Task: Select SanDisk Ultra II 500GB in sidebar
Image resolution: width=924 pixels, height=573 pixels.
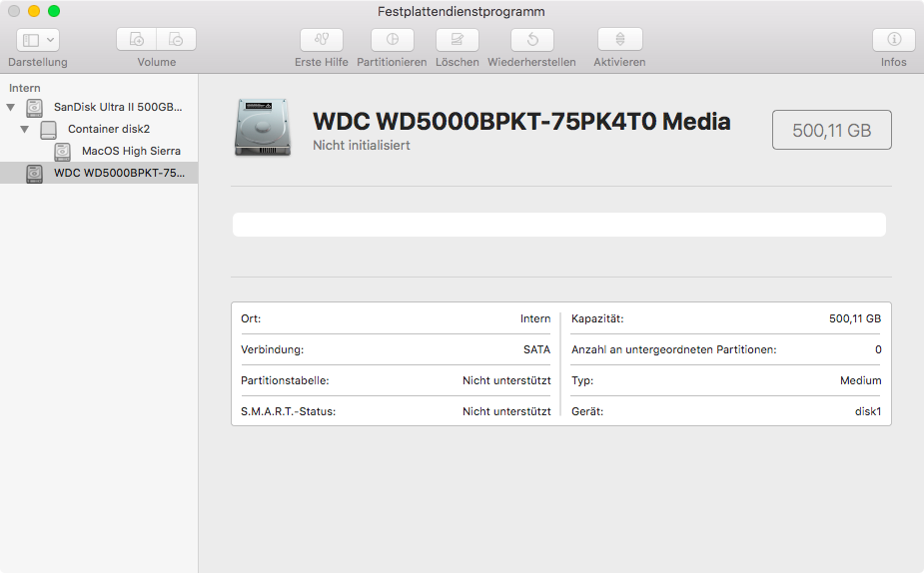Action: point(117,107)
